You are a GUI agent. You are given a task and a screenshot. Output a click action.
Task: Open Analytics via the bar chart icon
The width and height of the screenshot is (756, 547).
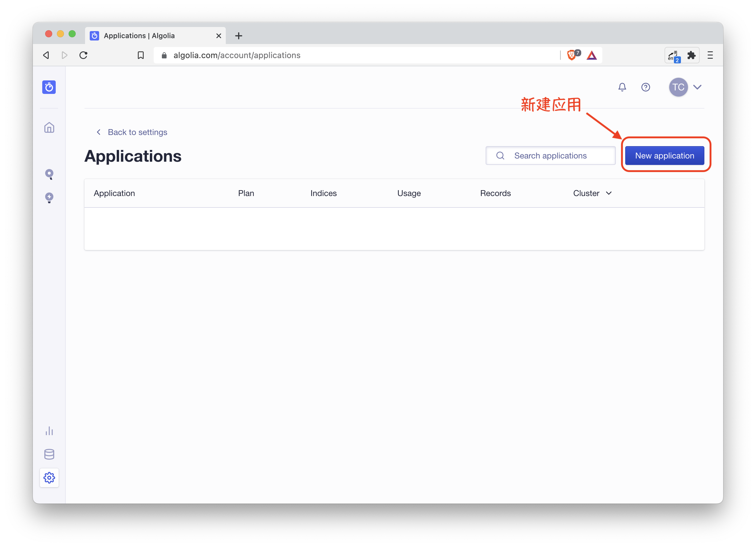[x=49, y=430]
